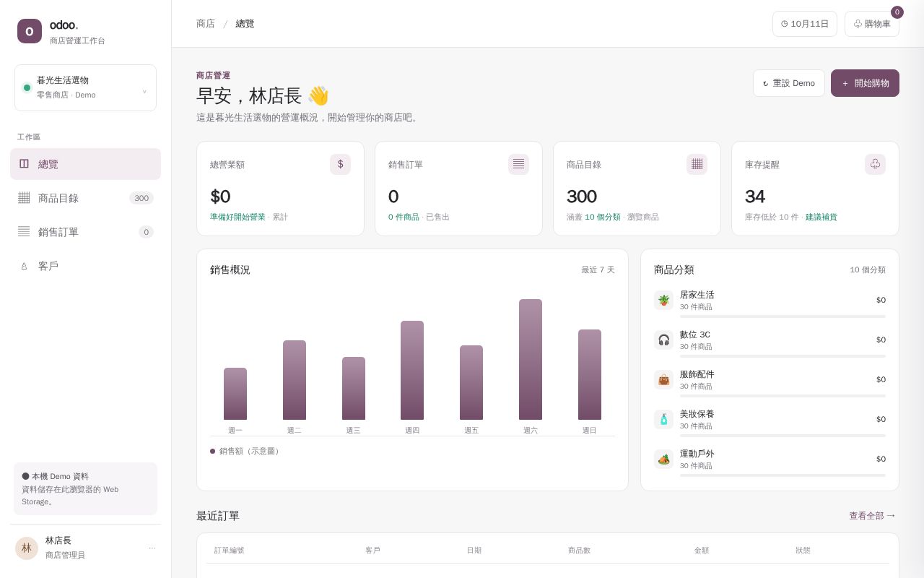Click the 商店 breadcrumb
This screenshot has width=924, height=578.
(x=206, y=24)
